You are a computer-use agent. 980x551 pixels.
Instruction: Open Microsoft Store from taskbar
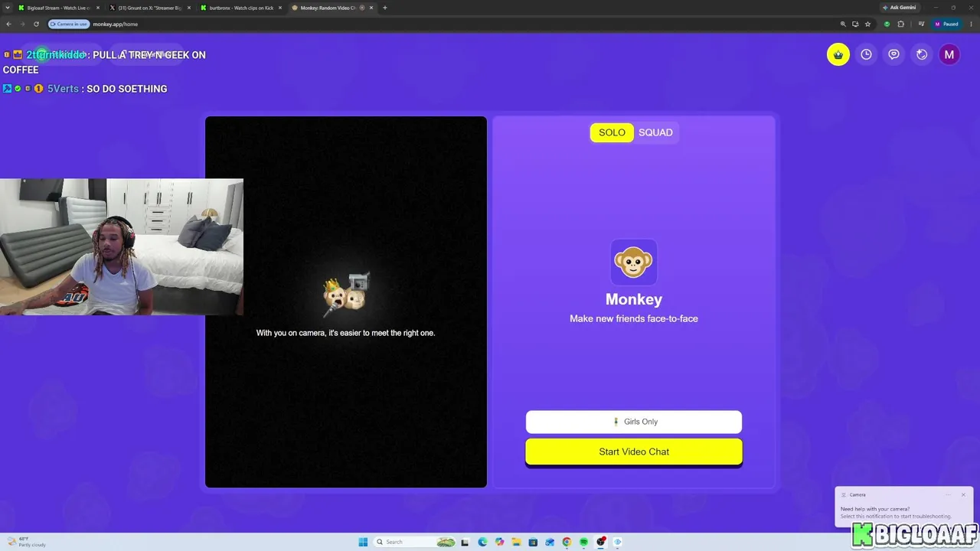coord(533,542)
